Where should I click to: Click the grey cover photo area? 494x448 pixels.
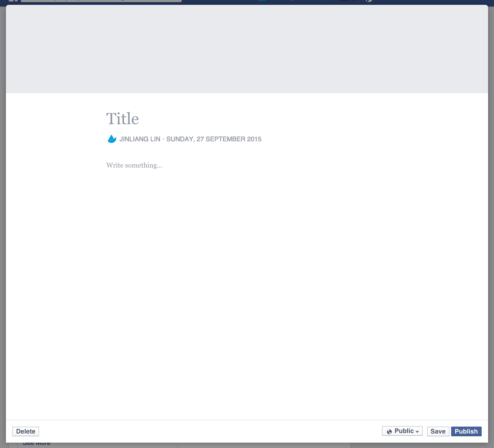(247, 49)
